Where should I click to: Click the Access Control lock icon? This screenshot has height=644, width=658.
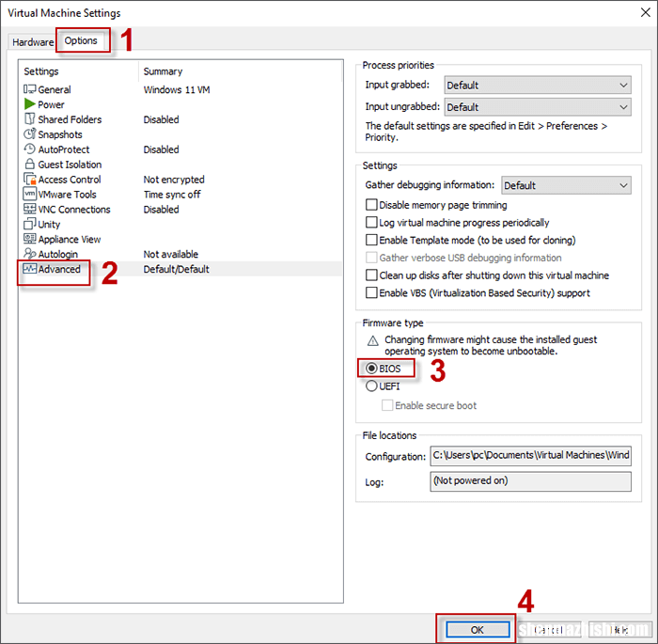pos(30,180)
